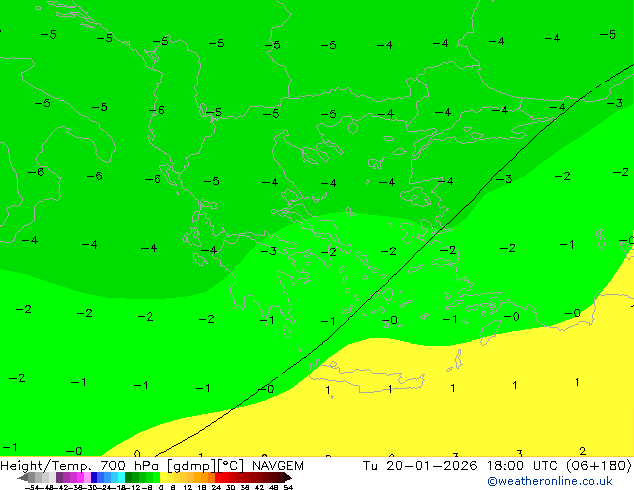Viewport: 634px width, 490px height.
Task: Click the 54 label at the legend's end
Action: pyautogui.click(x=288, y=487)
